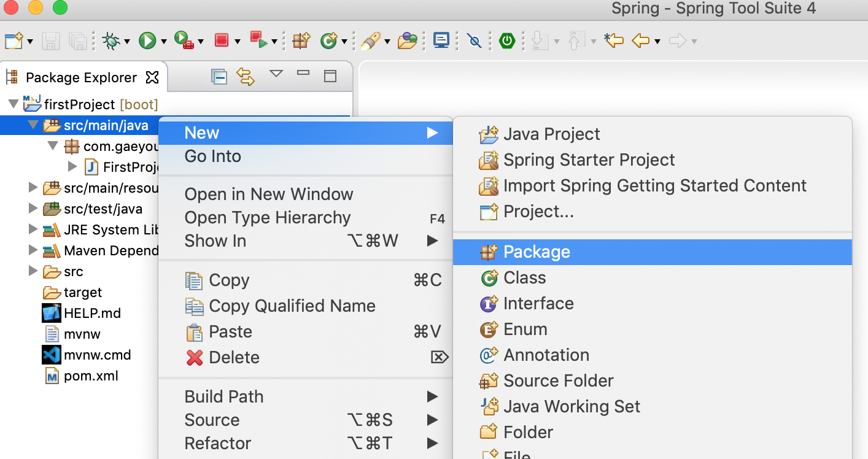This screenshot has height=459, width=868.
Task: Click the Relaunch red-square-with-green-arrow icon
Action: [x=258, y=40]
